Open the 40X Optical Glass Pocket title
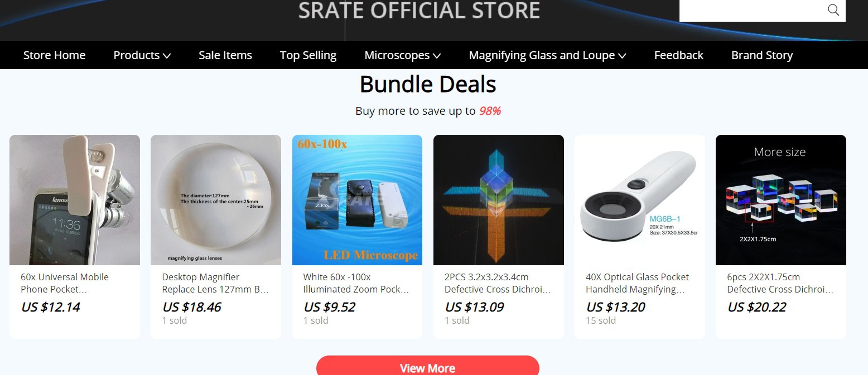Viewport: 868px width, 375px height. 637,283
